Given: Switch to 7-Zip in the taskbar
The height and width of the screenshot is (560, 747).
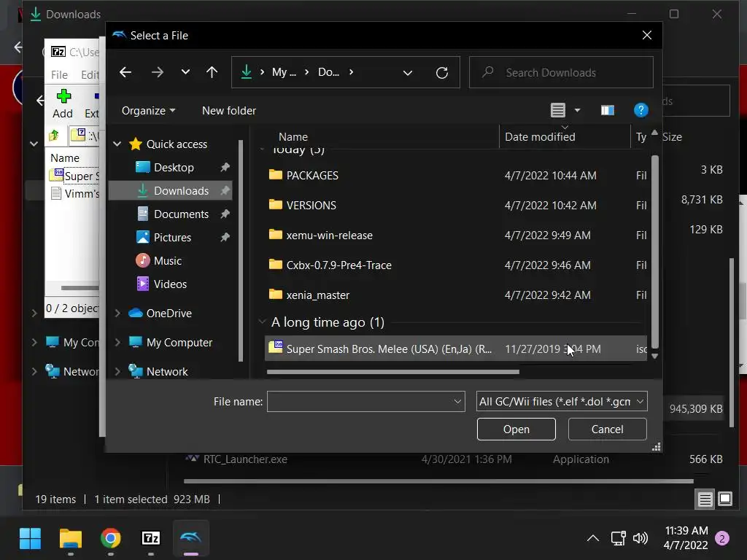Looking at the screenshot, I should [x=151, y=539].
